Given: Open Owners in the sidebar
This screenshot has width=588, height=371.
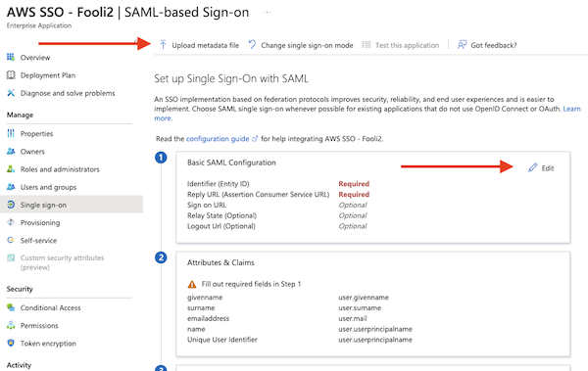Looking at the screenshot, I should pos(32,152).
